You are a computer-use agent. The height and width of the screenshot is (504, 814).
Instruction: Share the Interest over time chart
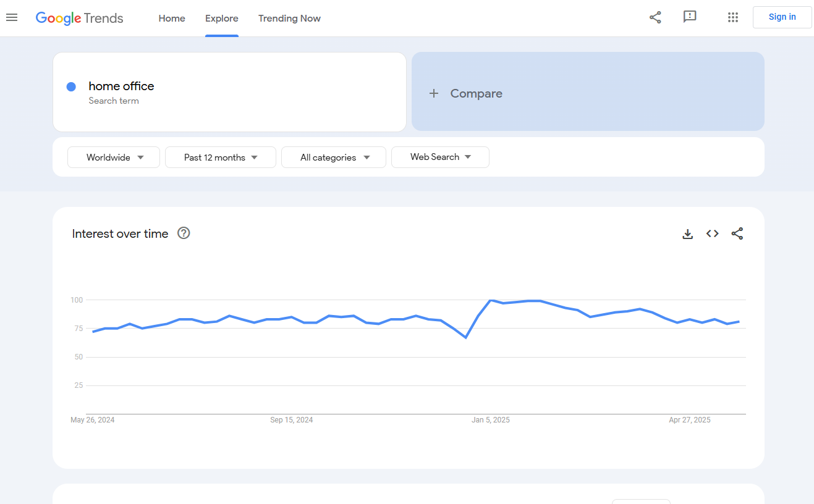pyautogui.click(x=737, y=233)
